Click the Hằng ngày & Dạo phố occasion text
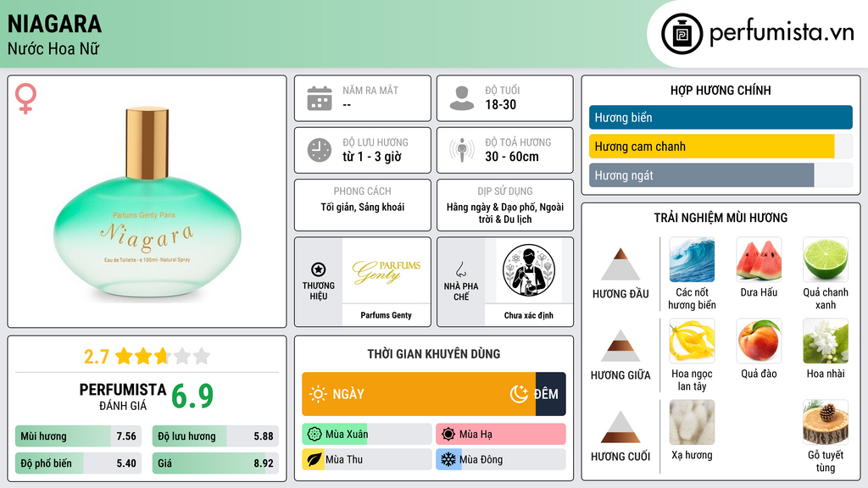Image resolution: width=868 pixels, height=488 pixels. [505, 213]
